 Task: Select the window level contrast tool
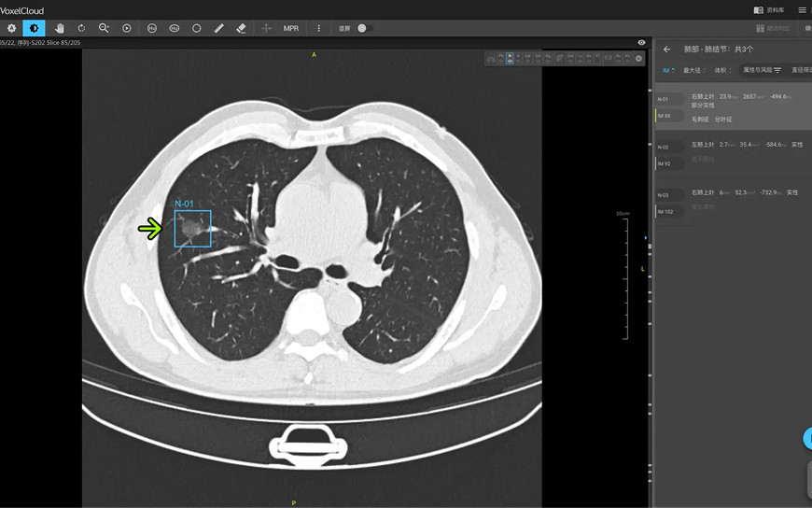(34, 28)
